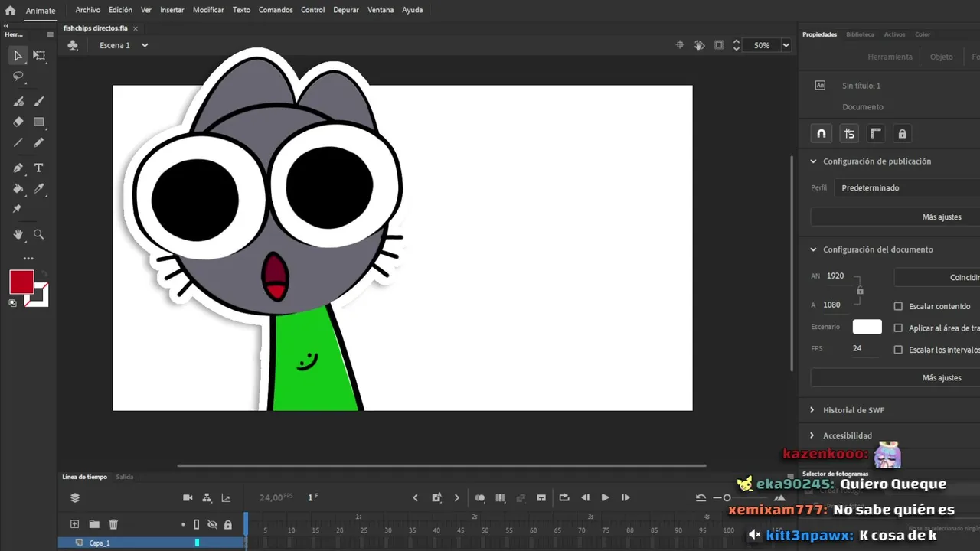Activate the Zoom magnifier tool
This screenshot has height=551, width=980.
coord(39,234)
